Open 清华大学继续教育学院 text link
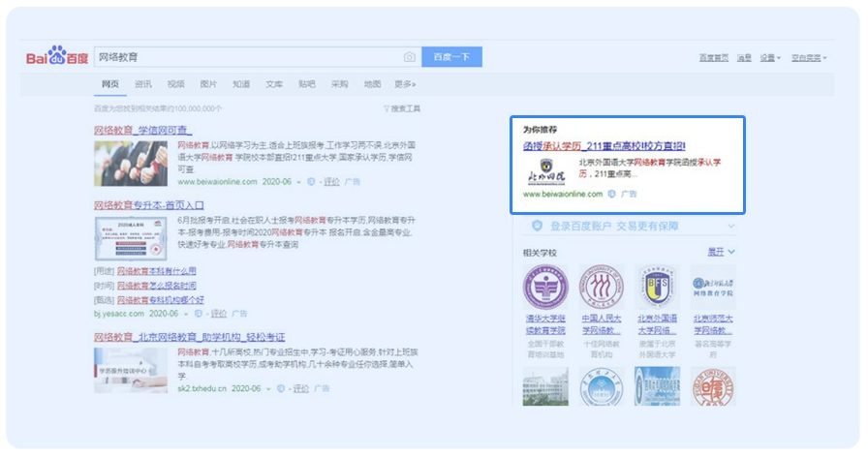 pos(545,324)
